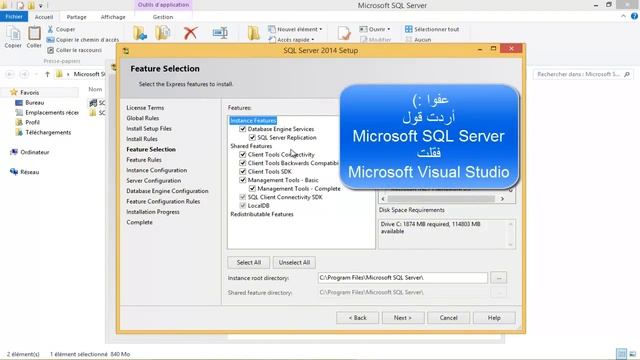Click the description pane scroll right arrow
Image resolution: width=640 pixels, height=360 pixels.
[x=502, y=199]
